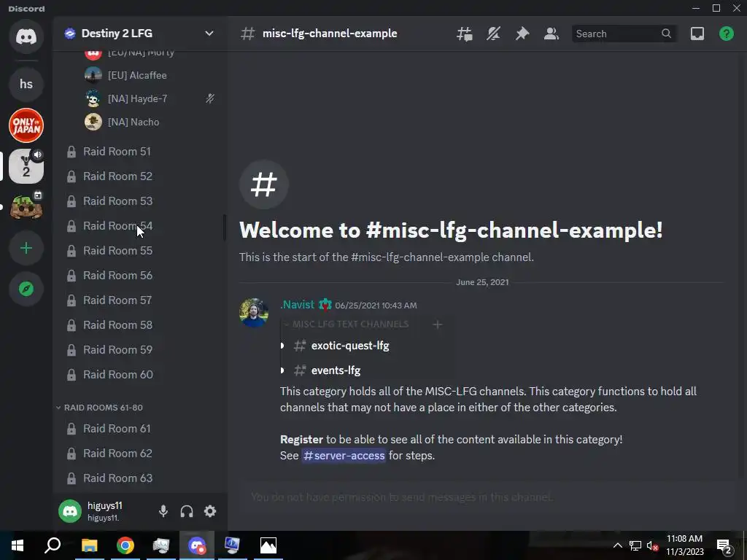Open the Windows notification center

coord(724,546)
